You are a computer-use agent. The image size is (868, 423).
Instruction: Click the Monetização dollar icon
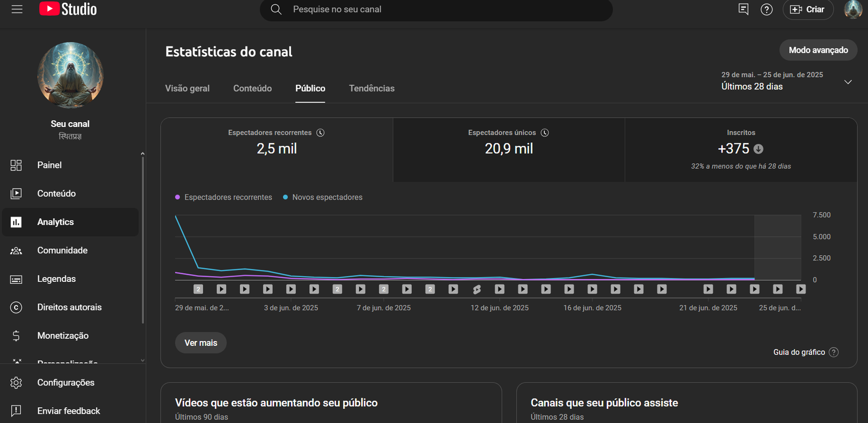16,336
